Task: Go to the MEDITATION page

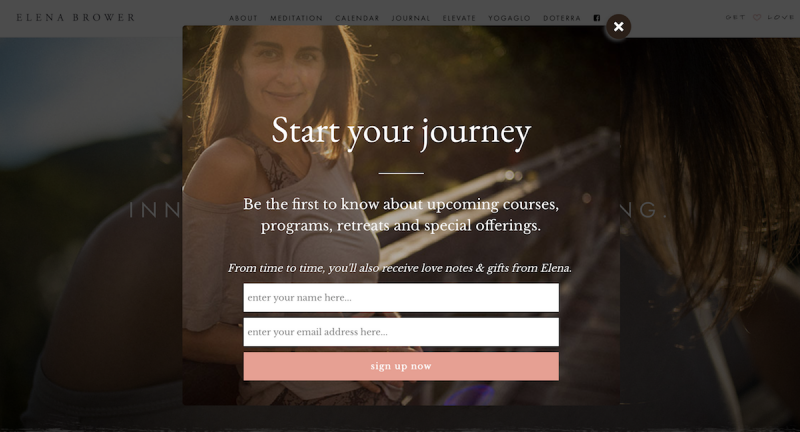Action: 296,18
